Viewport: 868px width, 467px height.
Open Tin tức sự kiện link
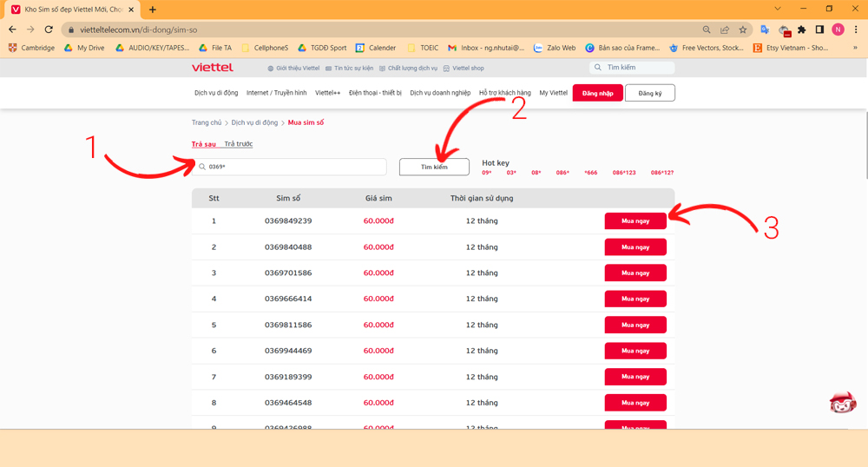(x=349, y=68)
